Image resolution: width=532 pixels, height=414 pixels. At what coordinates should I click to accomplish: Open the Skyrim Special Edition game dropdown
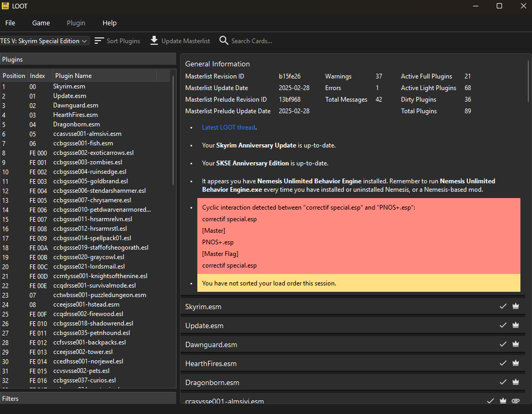(x=45, y=41)
